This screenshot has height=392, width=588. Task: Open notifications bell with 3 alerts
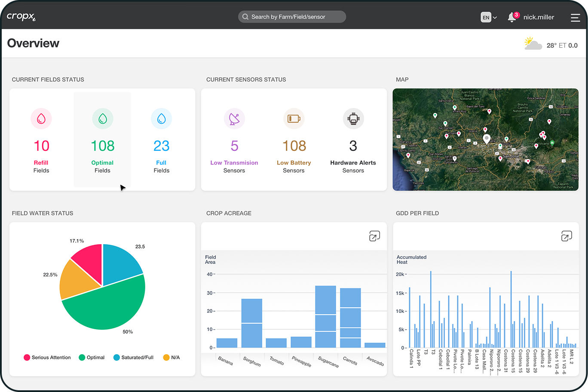(512, 17)
